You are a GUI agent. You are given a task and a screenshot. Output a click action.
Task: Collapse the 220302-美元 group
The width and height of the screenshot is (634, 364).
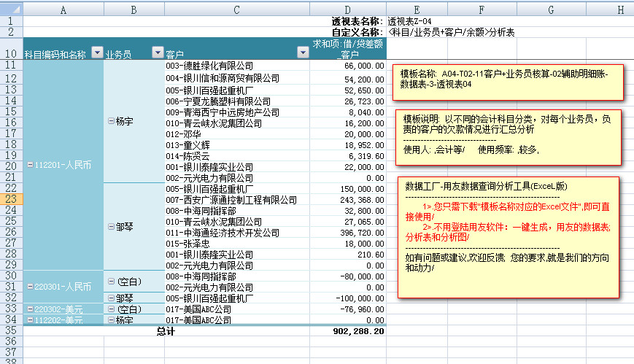point(29,309)
